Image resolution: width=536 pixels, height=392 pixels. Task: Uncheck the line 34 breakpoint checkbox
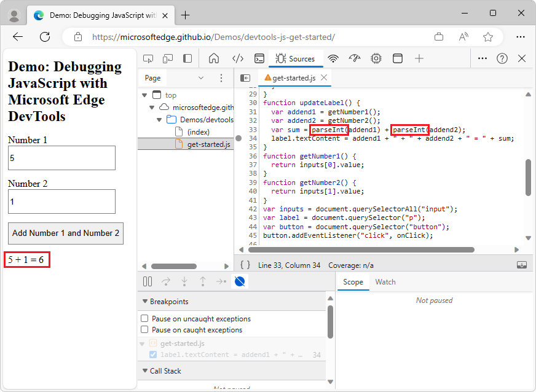(153, 355)
